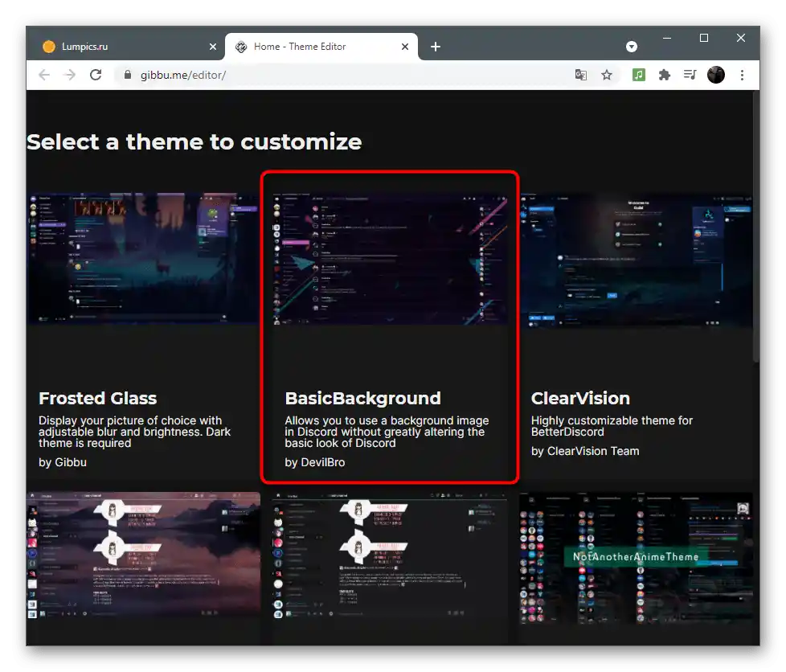Expand the tab search dropdown arrow
786x672 pixels.
[x=632, y=47]
